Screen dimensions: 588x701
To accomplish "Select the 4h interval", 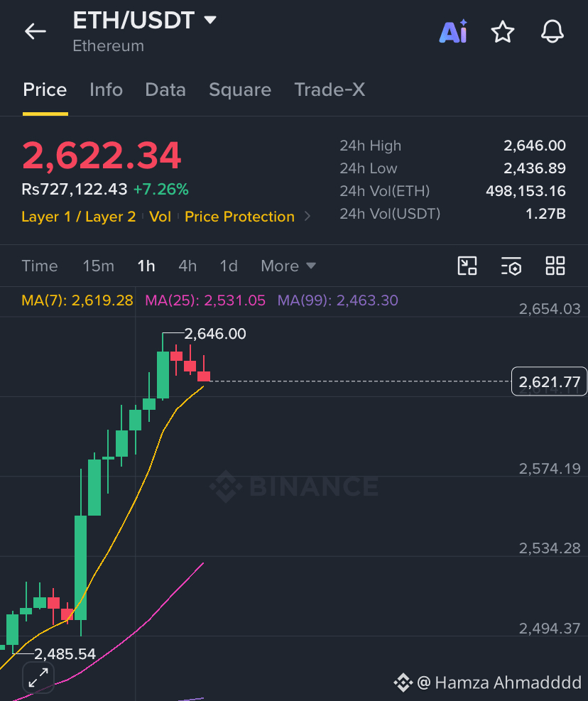I will coord(187,266).
